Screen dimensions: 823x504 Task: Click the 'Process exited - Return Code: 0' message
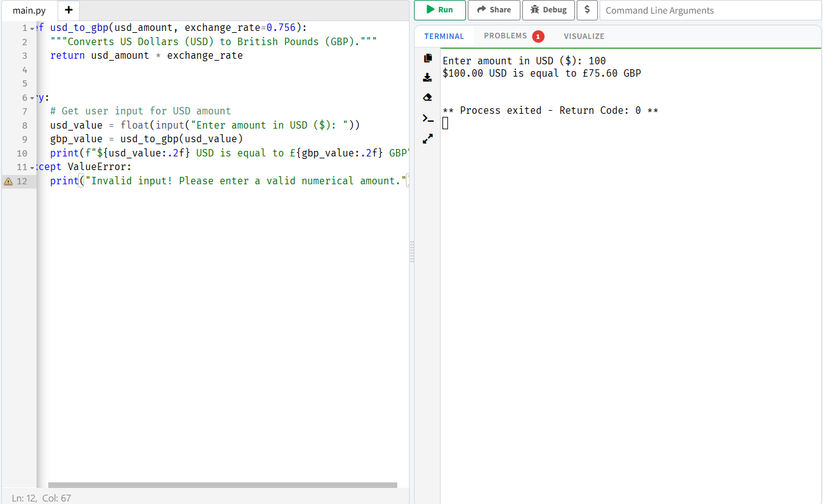point(550,111)
